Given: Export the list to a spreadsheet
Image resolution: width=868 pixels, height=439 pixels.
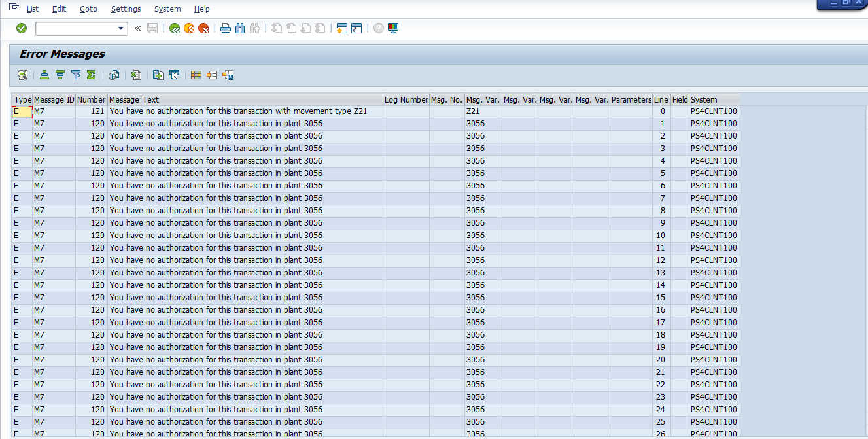Looking at the screenshot, I should click(136, 75).
